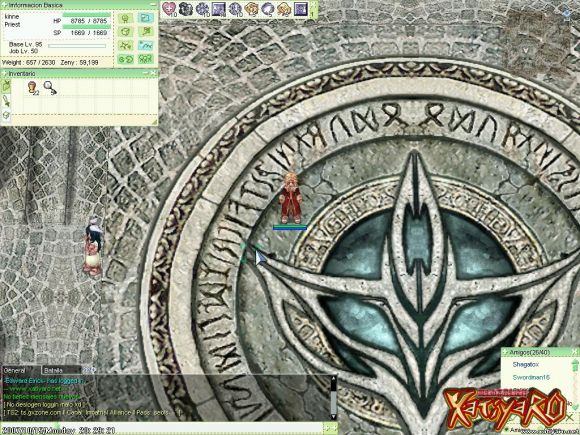Collapse the Inventario window with minimize button

pos(147,73)
